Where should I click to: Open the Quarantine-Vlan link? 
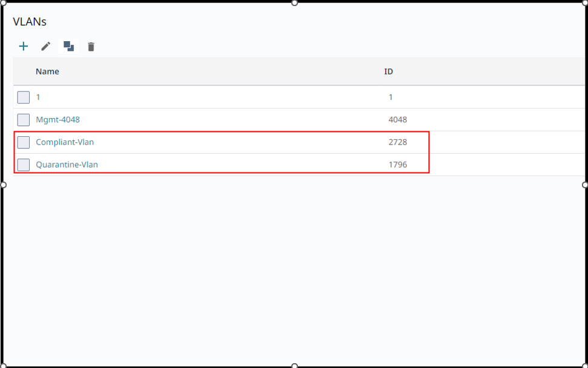(67, 165)
